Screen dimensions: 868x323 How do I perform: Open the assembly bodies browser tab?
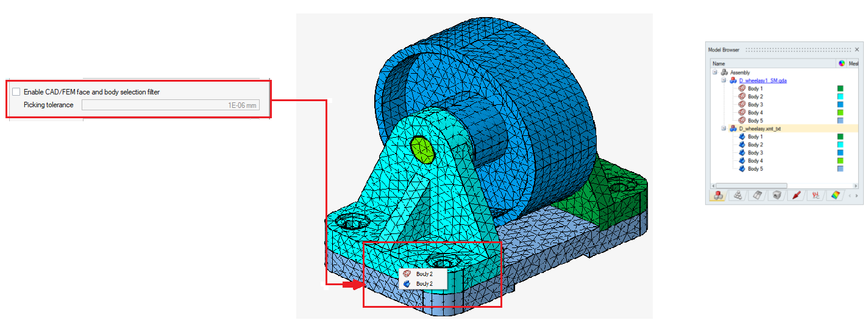pos(717,196)
